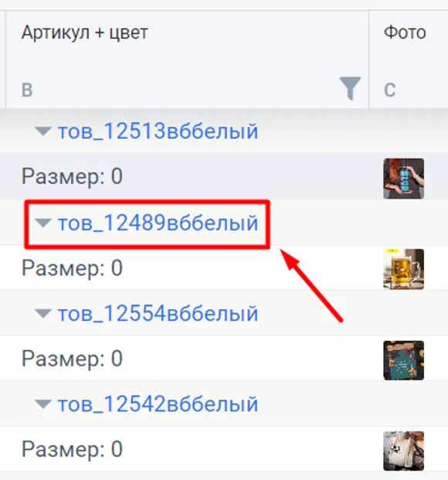The width and height of the screenshot is (448, 480).
Task: Collapse the тов_12513вббелый group
Action: [43, 131]
